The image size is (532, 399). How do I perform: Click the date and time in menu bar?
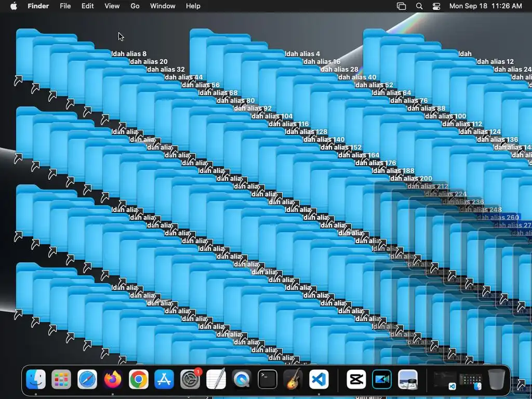pyautogui.click(x=486, y=6)
